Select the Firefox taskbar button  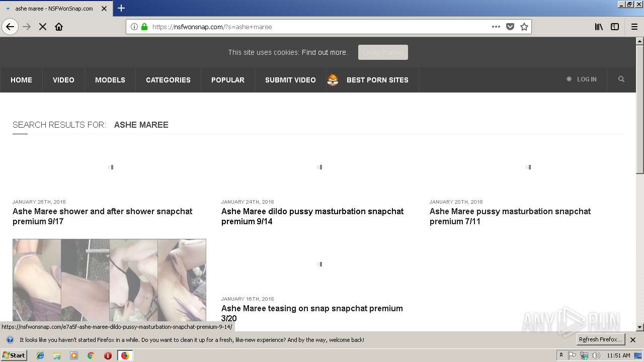click(x=125, y=355)
